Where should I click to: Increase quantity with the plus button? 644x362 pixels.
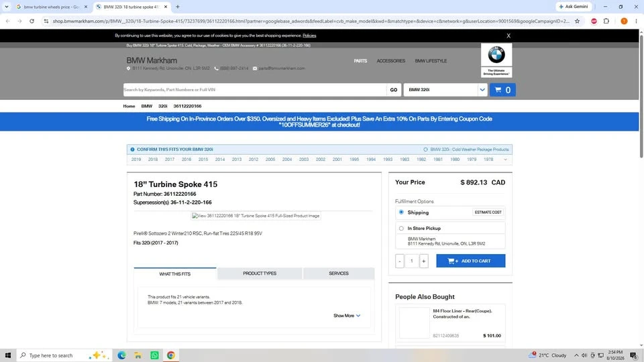[423, 261]
